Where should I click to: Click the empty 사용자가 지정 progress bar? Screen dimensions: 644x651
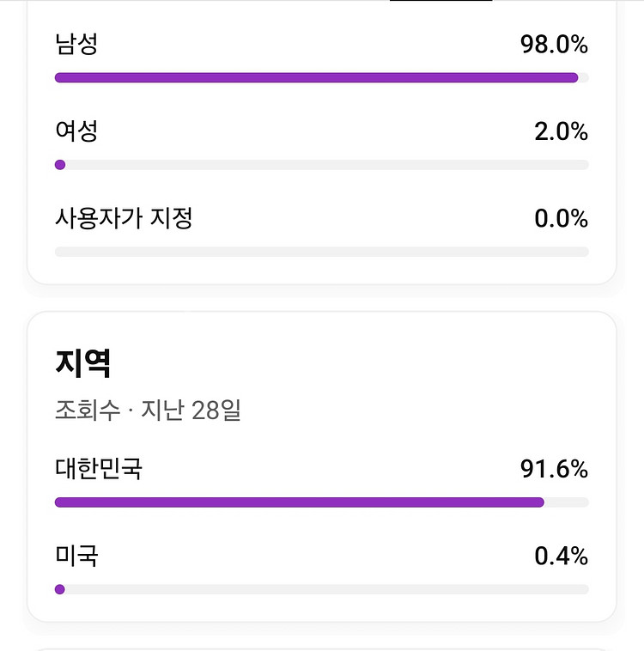pos(322,252)
